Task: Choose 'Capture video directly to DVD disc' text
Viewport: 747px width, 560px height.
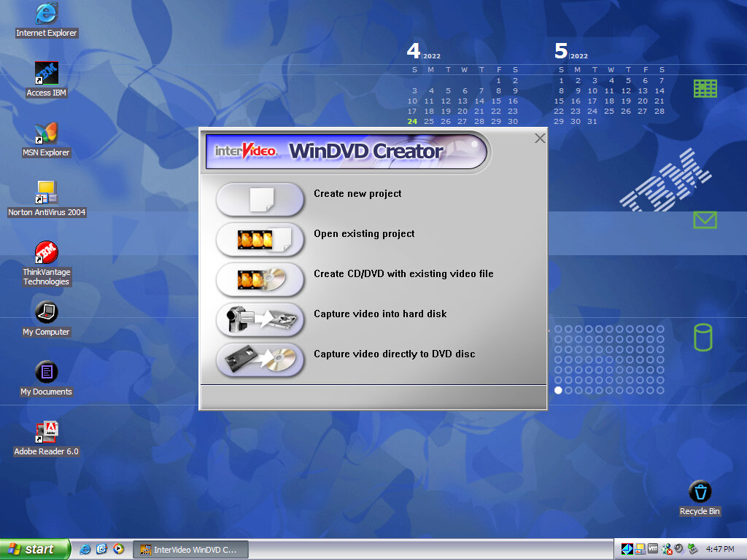Action: click(x=394, y=354)
